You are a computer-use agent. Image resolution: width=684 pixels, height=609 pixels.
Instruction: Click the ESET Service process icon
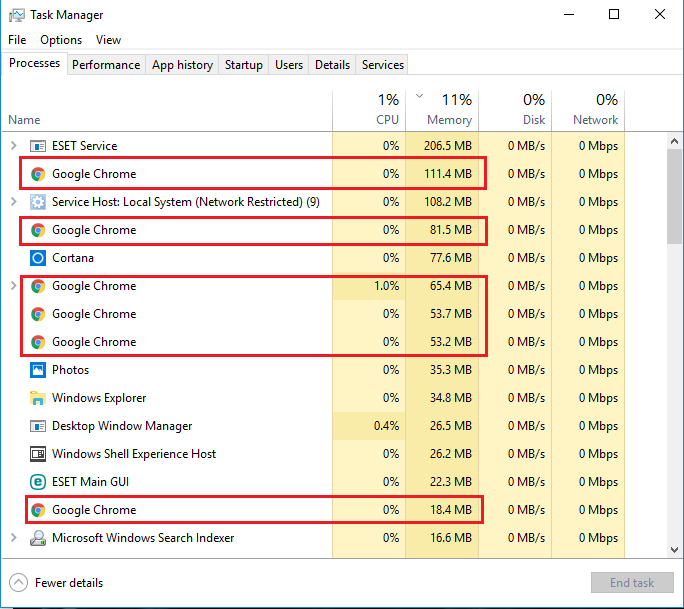(38, 146)
